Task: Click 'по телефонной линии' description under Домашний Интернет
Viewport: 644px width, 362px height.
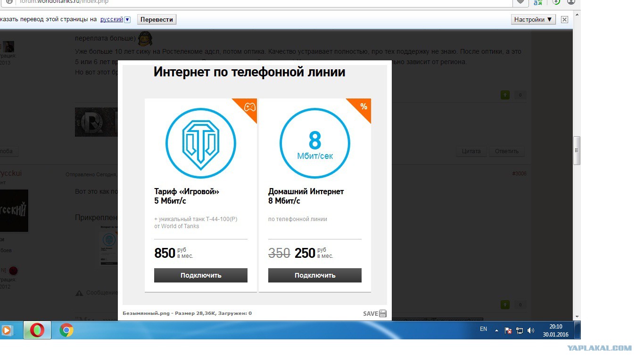Action: [x=297, y=219]
